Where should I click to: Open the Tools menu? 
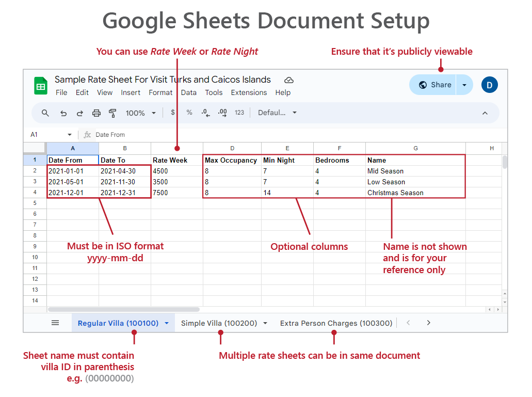click(214, 92)
